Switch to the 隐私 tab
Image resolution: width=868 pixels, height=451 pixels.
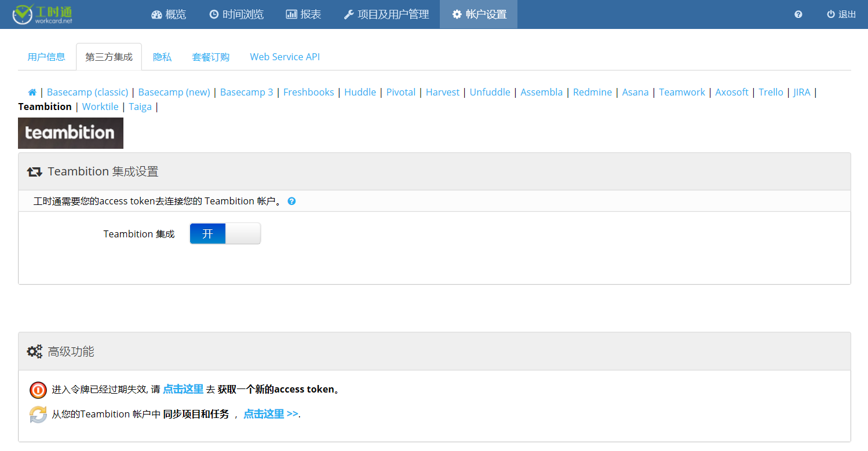tap(162, 57)
